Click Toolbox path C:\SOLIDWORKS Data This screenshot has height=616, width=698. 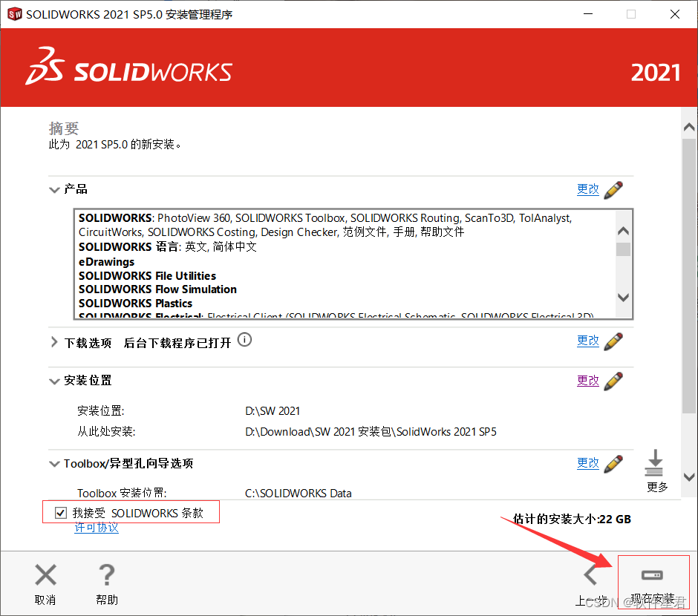click(x=299, y=494)
